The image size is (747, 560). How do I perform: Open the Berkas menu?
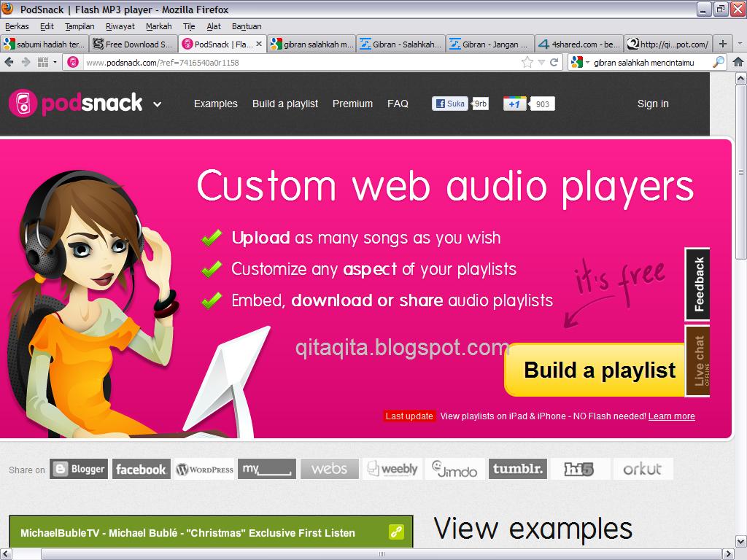[17, 26]
